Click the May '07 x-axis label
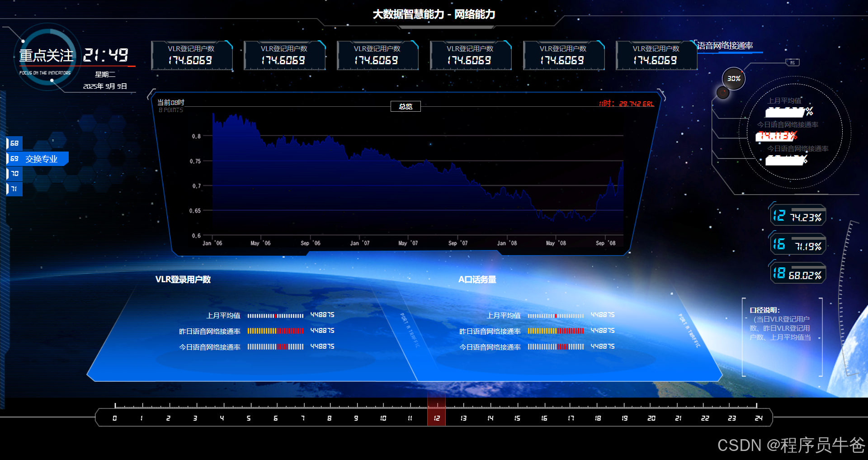The image size is (868, 460). (x=408, y=243)
